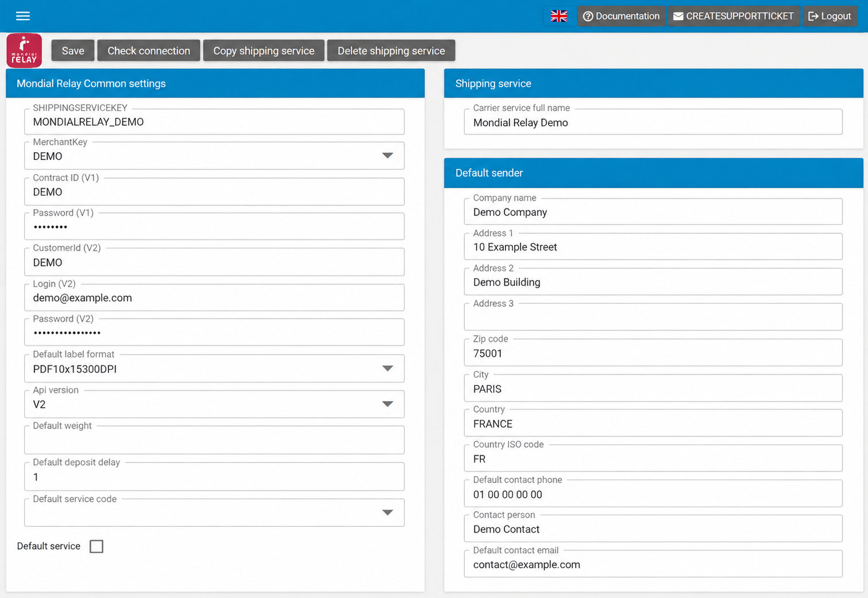Focus the Password (V1) field
Screen dimensions: 868x598
pyautogui.click(x=214, y=226)
